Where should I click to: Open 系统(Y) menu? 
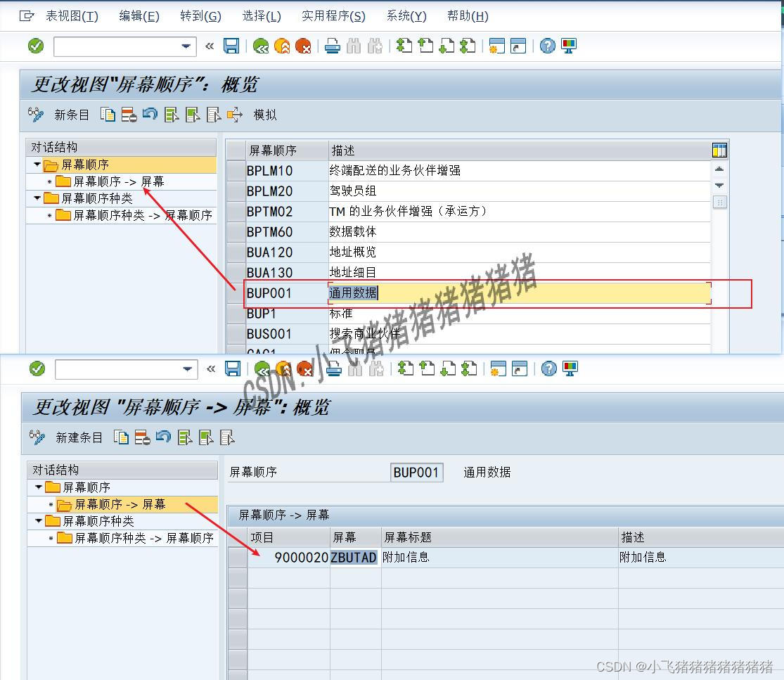(x=406, y=16)
